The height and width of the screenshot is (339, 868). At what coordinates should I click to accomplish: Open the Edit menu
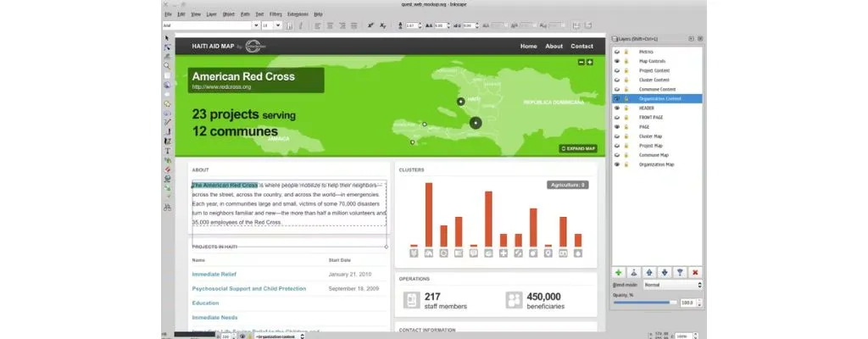click(x=181, y=14)
